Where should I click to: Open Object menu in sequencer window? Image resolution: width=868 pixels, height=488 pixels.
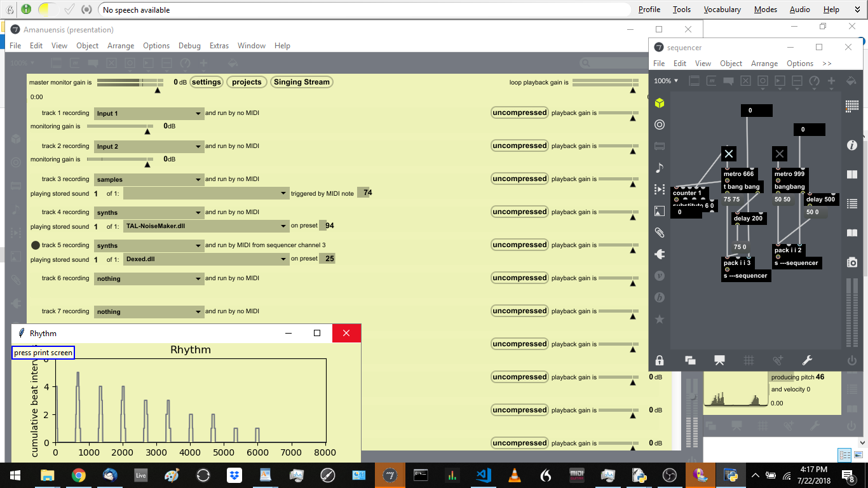click(731, 64)
